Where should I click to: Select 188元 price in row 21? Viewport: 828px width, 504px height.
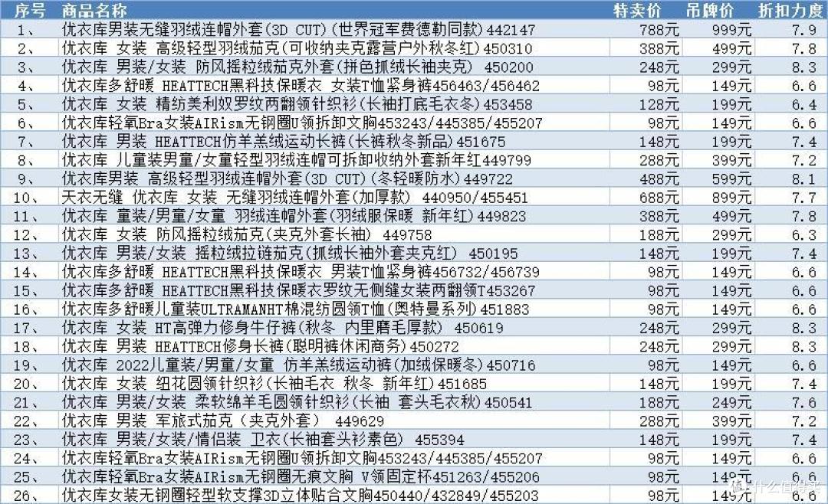659,403
